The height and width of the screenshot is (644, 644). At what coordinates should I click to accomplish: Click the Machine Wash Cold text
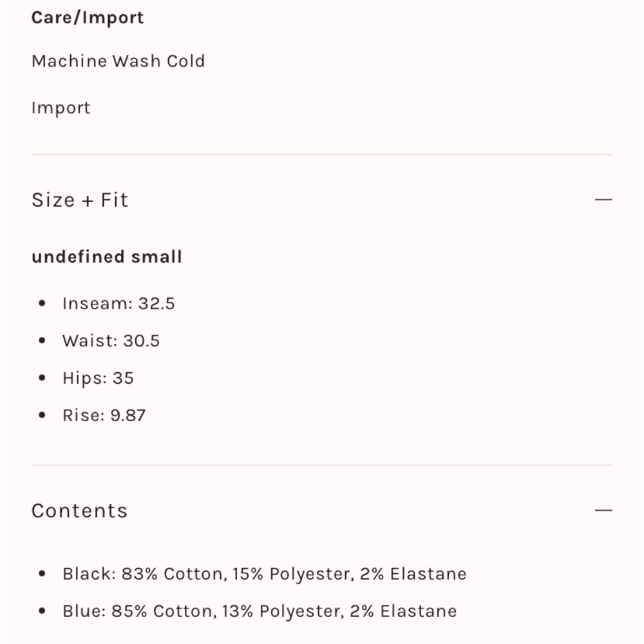point(118,61)
